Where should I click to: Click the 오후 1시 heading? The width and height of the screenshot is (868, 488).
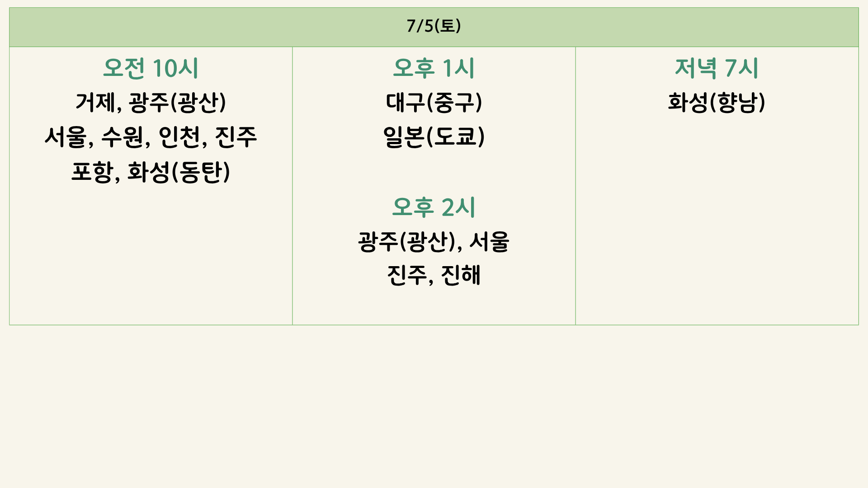(x=434, y=69)
